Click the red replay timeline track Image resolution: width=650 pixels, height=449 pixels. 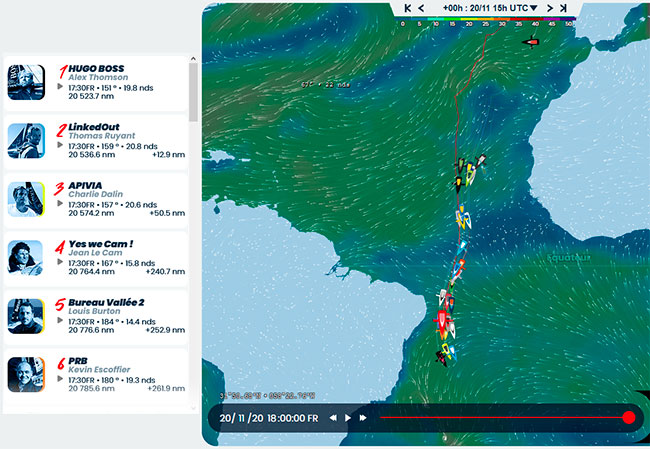[x=502, y=417]
